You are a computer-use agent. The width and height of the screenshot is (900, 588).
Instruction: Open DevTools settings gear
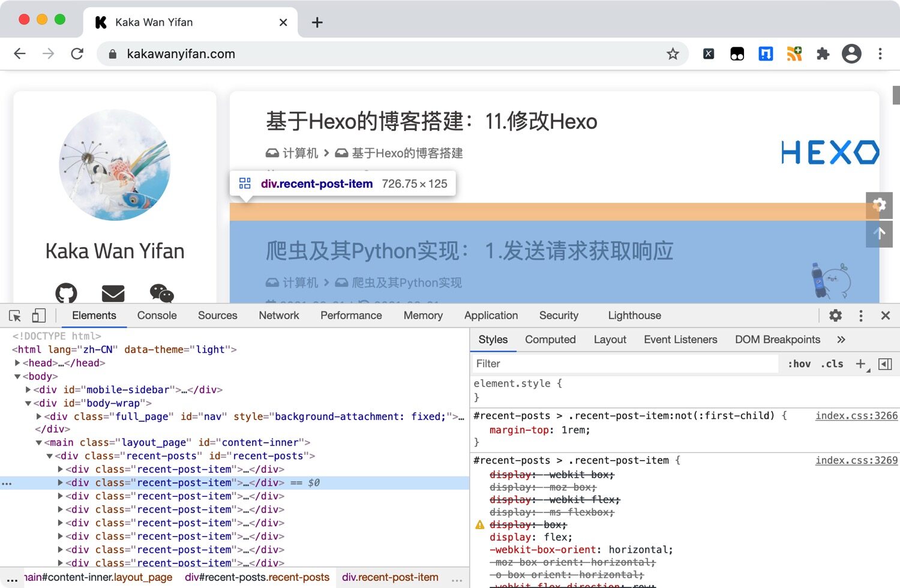[x=835, y=316]
